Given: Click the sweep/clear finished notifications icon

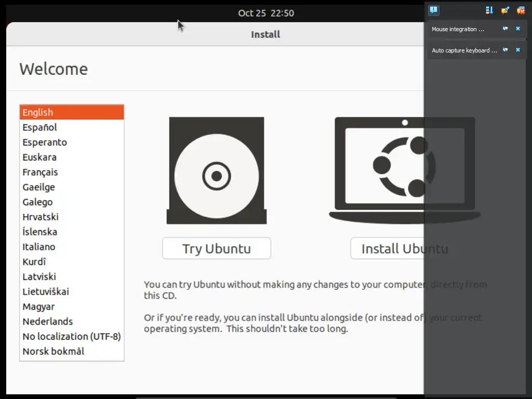Looking at the screenshot, I should point(505,10).
